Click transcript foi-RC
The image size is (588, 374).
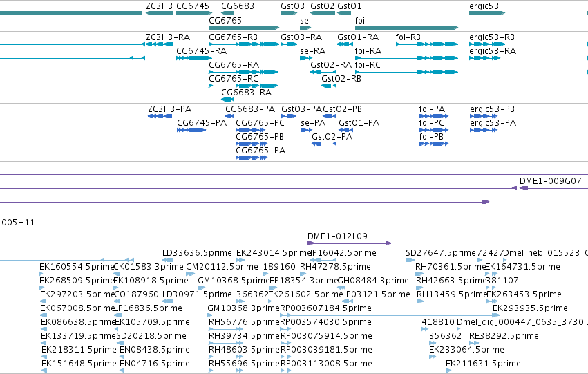[x=368, y=65]
